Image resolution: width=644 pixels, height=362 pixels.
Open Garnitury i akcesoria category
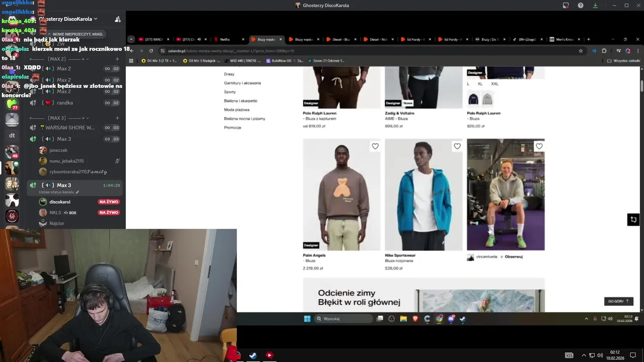243,83
